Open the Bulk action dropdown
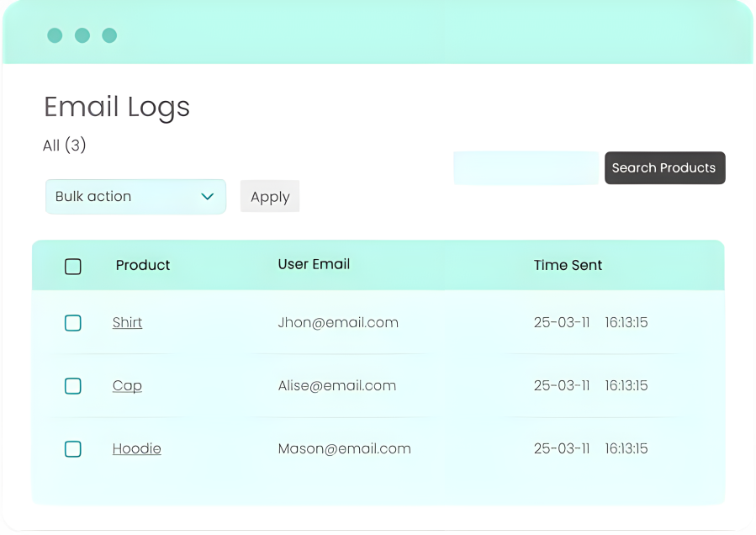Viewport: 756px width, 535px height. 135,197
